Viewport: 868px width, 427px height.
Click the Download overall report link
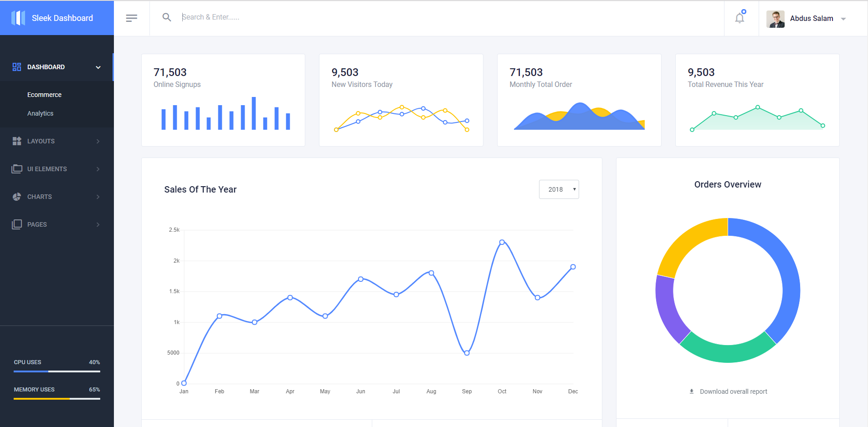click(x=733, y=391)
